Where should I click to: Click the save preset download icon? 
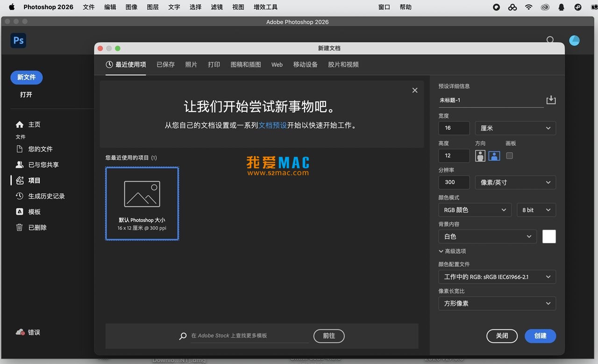click(551, 100)
